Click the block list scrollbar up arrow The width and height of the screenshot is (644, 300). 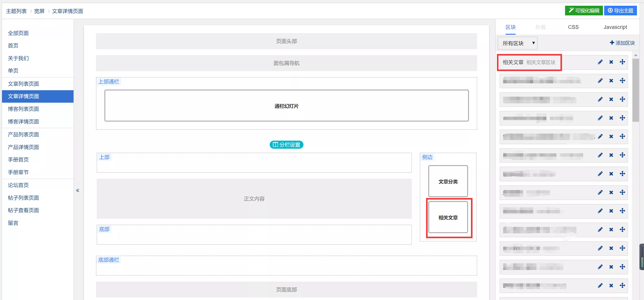click(x=636, y=55)
